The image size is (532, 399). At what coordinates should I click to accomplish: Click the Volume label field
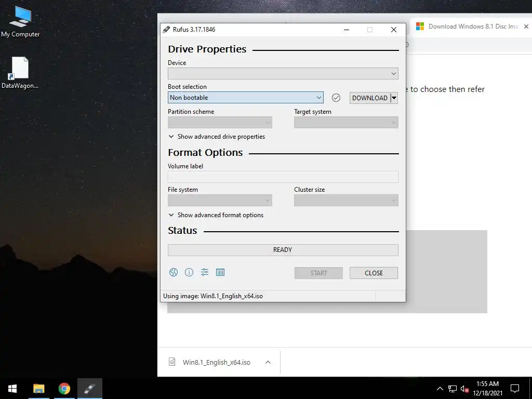(283, 177)
